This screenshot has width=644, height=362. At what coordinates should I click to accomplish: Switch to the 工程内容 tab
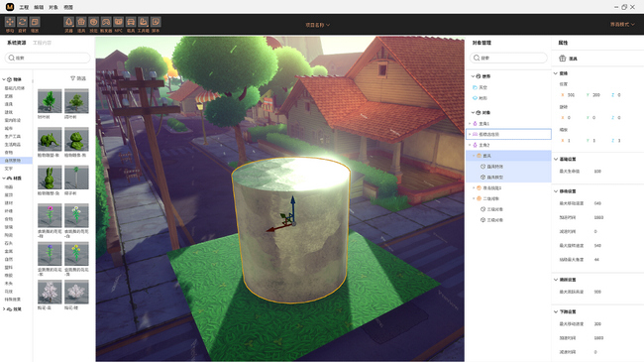42,43
